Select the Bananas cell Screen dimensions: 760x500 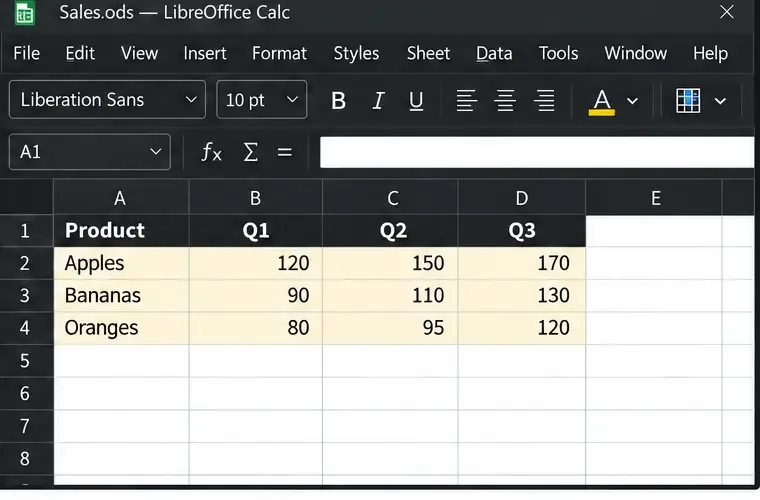(121, 296)
